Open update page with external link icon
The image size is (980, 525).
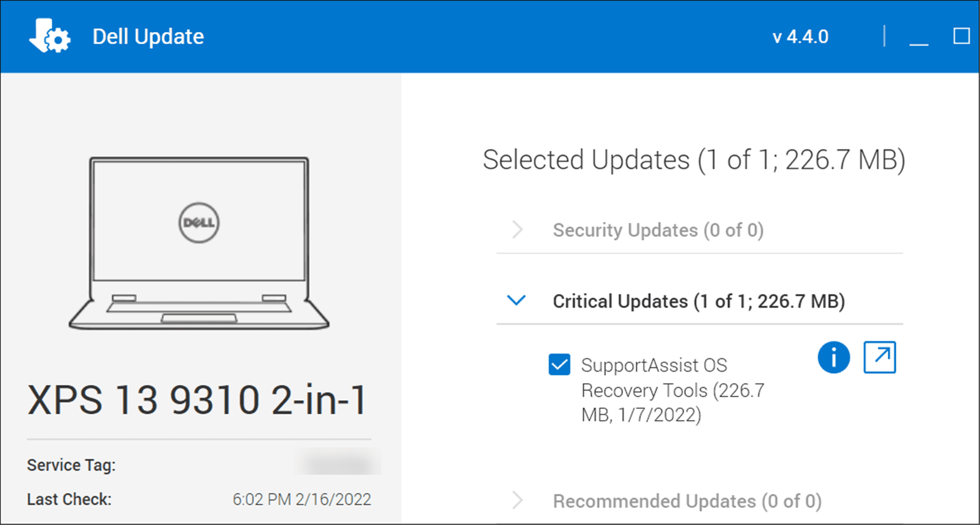coord(880,357)
